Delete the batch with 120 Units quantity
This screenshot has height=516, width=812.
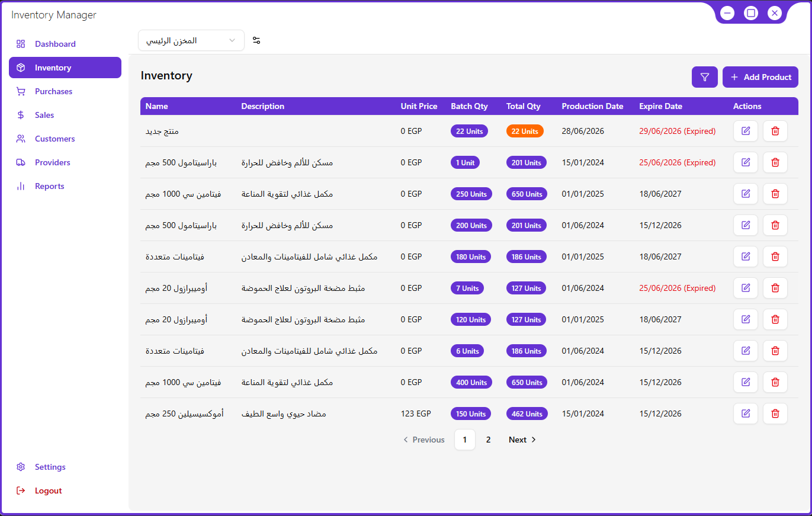(x=775, y=319)
